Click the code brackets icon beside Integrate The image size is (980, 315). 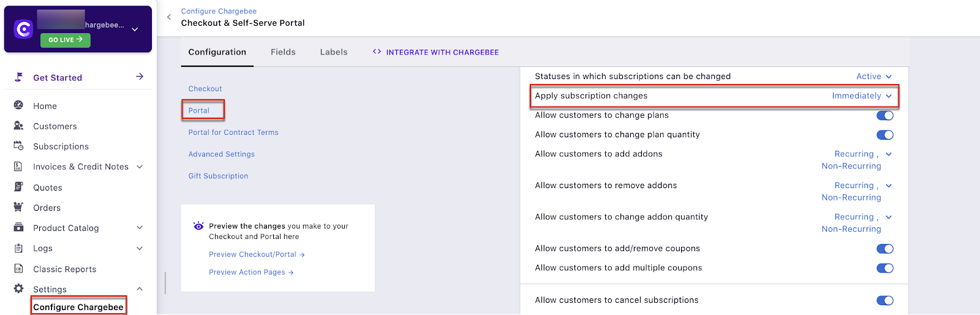click(x=377, y=52)
